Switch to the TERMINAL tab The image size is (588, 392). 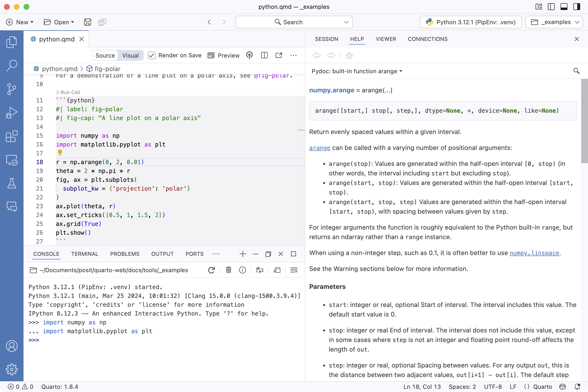pos(85,254)
